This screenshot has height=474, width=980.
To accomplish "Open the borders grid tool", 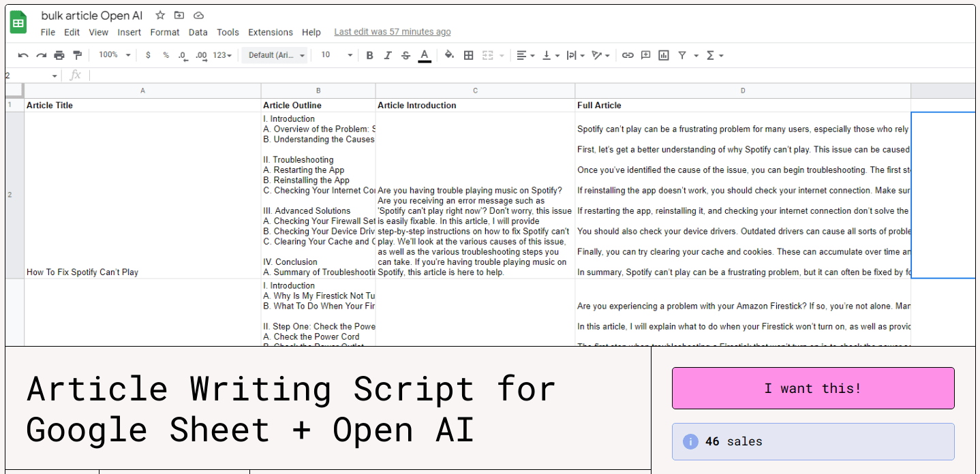I will pyautogui.click(x=468, y=55).
